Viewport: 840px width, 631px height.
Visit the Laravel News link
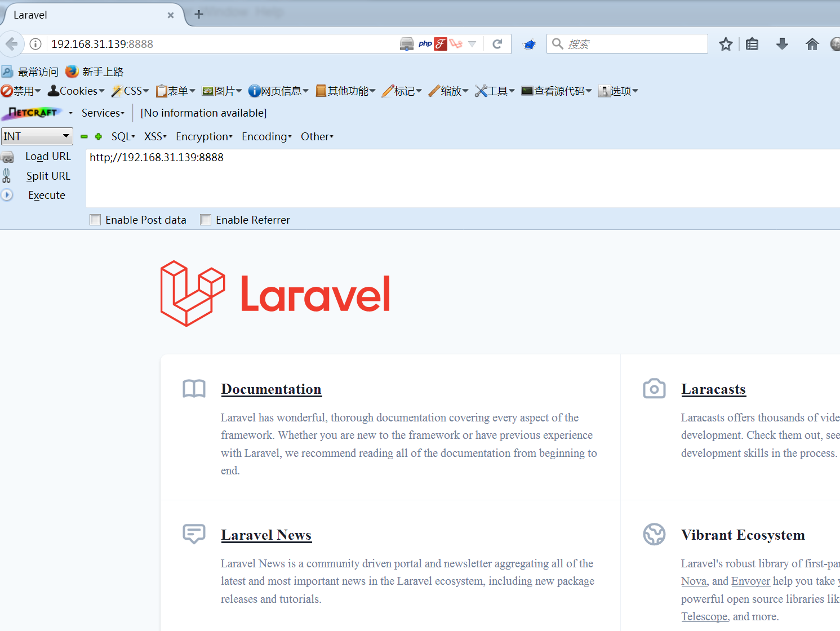(266, 535)
